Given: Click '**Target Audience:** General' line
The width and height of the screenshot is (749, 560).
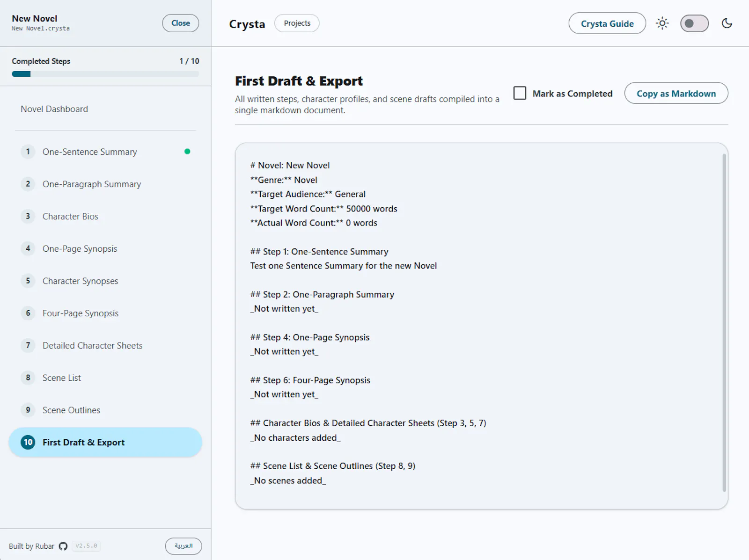Looking at the screenshot, I should tap(308, 194).
